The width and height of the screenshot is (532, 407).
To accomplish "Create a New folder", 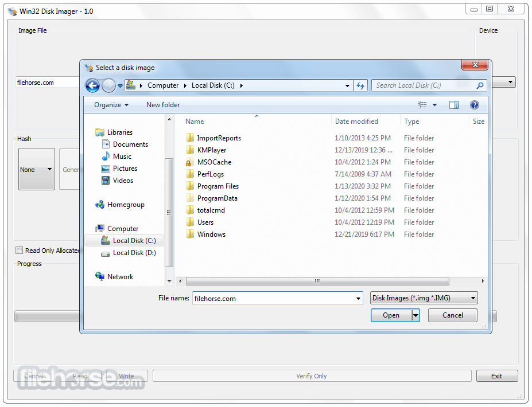I will [163, 105].
